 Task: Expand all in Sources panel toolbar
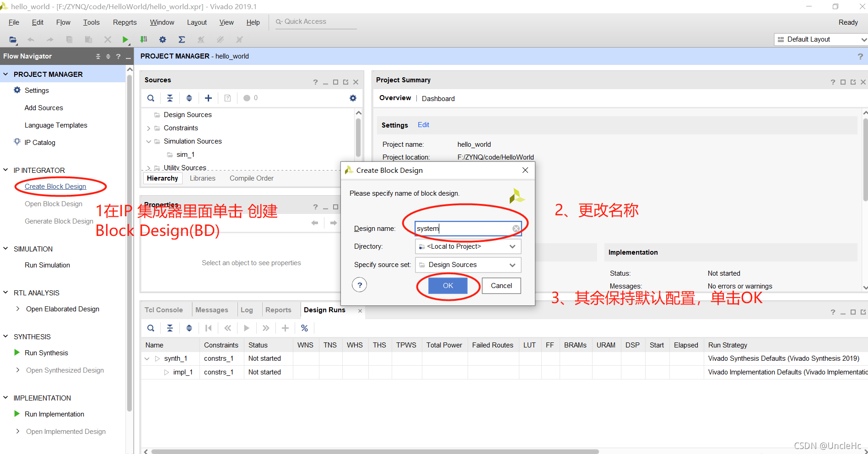189,98
